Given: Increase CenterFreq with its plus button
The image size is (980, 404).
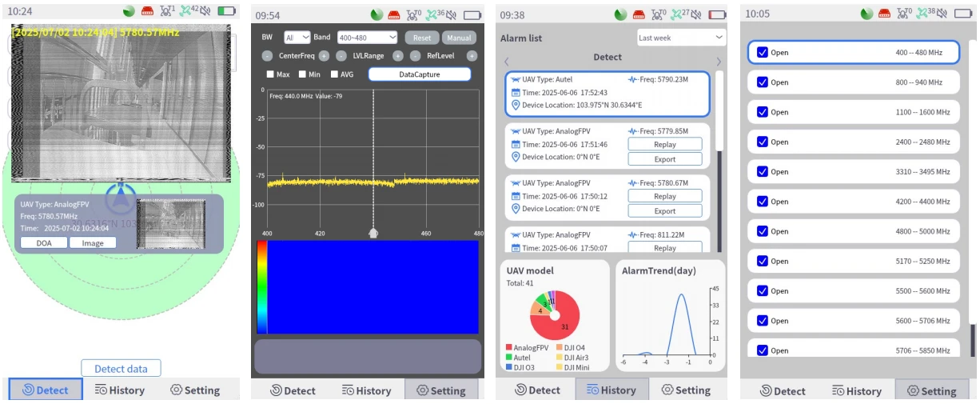Looking at the screenshot, I should coord(324,56).
